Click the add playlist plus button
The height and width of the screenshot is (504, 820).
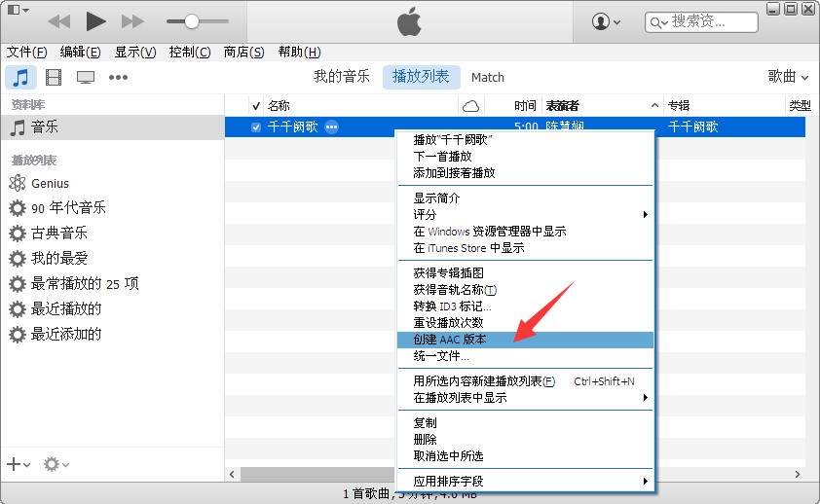[19, 464]
